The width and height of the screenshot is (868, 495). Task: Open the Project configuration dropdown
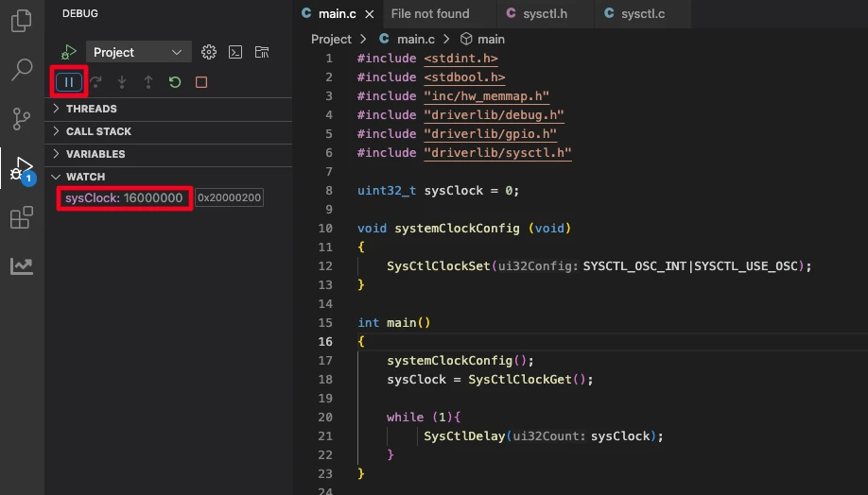pos(138,52)
